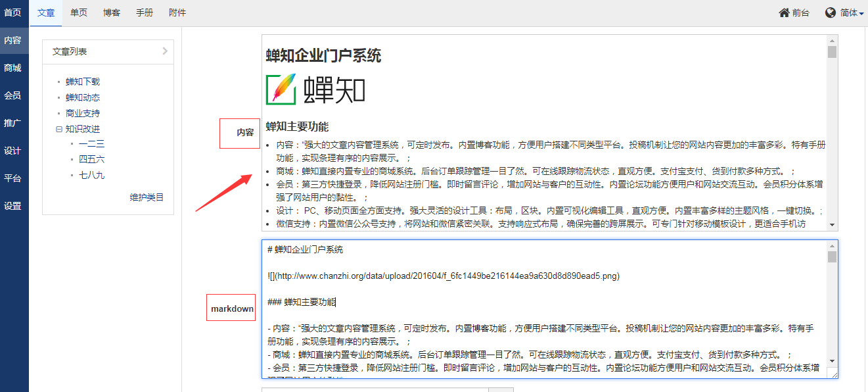The height and width of the screenshot is (392, 868).
Task: Open 设计 in the left sidebar
Action: 14,151
